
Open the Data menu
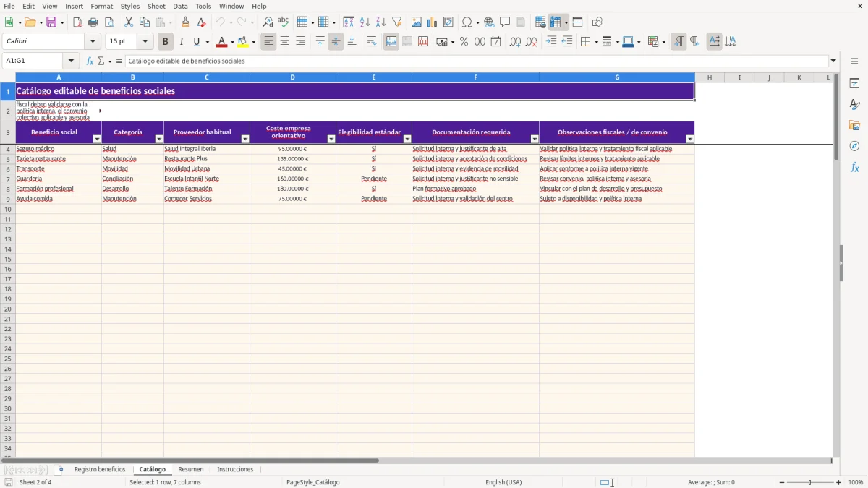(180, 6)
